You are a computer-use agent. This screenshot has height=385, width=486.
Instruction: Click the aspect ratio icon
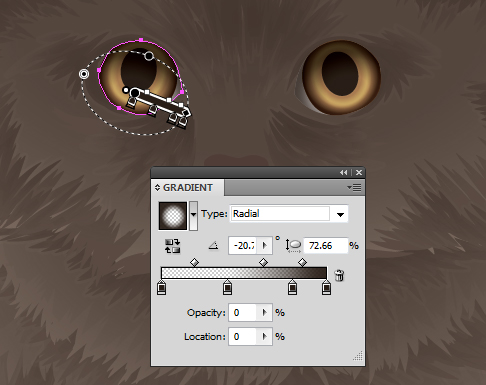coord(293,246)
